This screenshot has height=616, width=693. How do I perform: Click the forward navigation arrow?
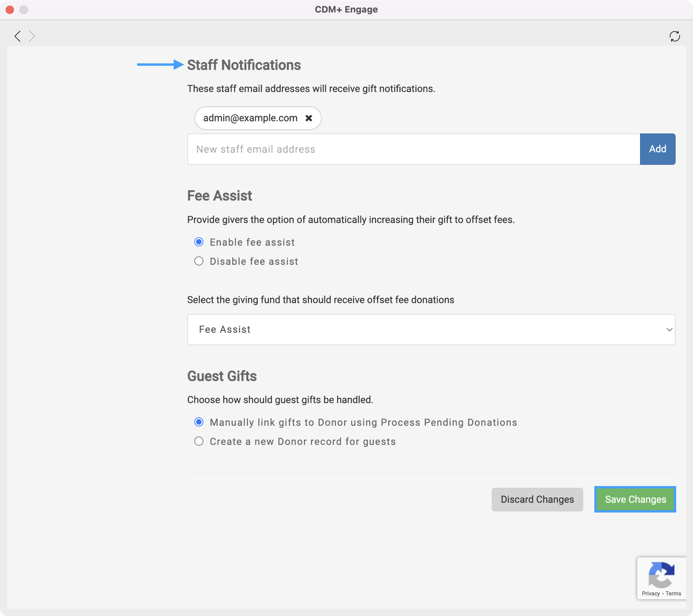[x=32, y=36]
